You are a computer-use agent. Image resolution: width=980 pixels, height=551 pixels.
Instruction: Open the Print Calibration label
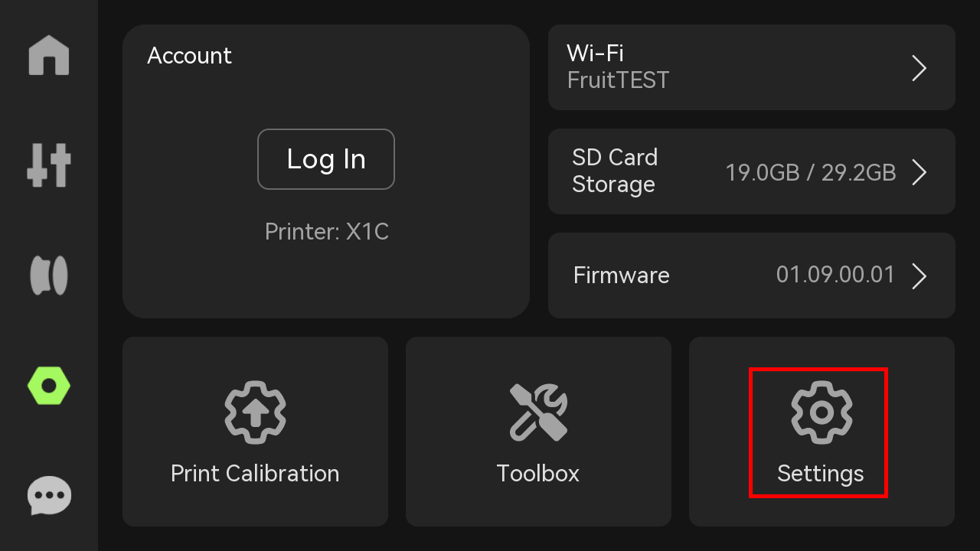pyautogui.click(x=255, y=473)
